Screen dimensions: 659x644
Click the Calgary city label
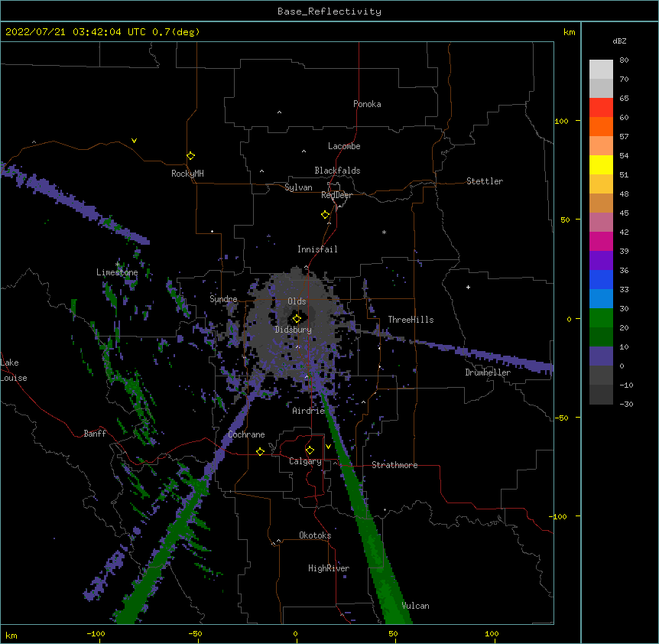point(305,461)
